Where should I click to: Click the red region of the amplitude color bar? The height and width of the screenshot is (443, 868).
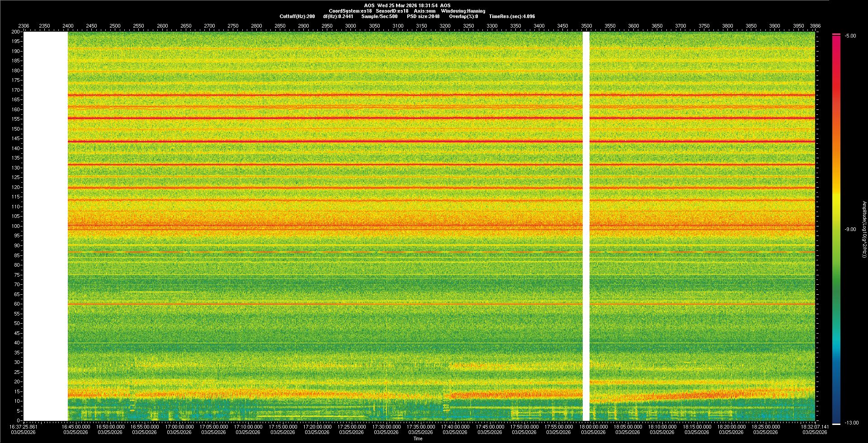tap(836, 81)
